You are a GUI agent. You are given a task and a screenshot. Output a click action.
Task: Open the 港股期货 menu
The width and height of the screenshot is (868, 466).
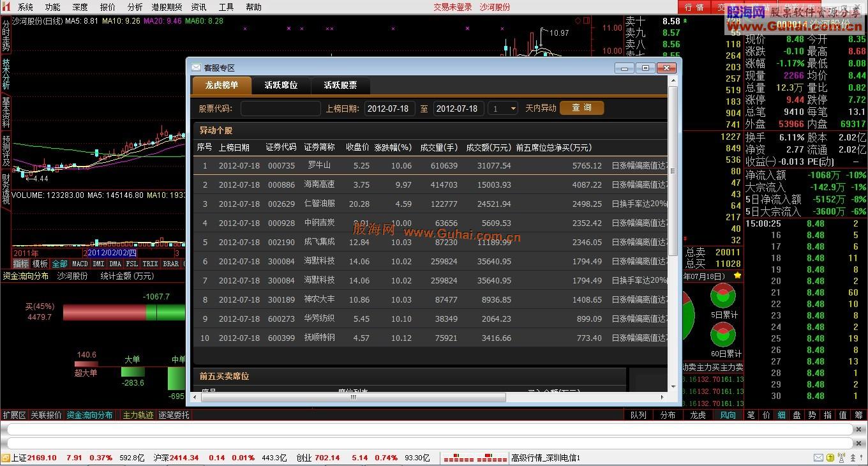pos(167,7)
